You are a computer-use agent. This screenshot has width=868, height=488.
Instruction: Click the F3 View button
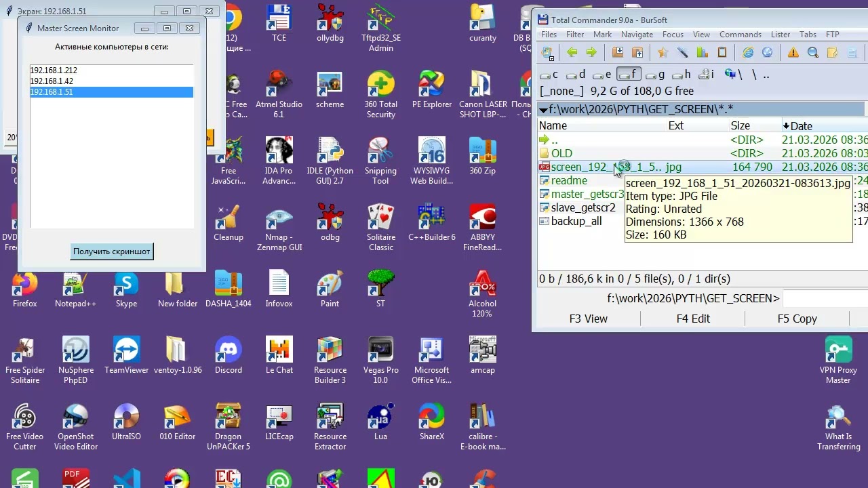(x=588, y=319)
